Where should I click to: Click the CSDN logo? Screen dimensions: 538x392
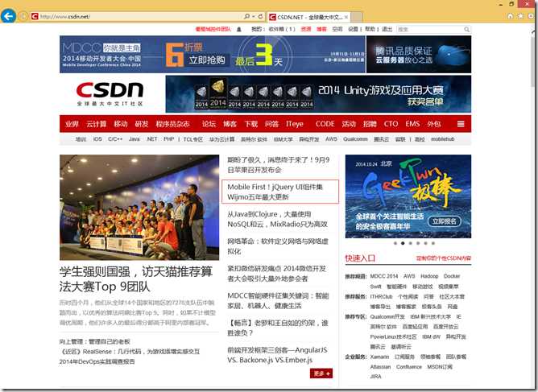[x=110, y=93]
